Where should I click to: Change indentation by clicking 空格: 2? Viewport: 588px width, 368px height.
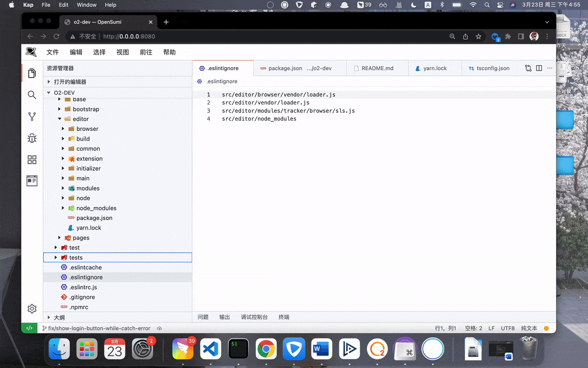click(473, 328)
